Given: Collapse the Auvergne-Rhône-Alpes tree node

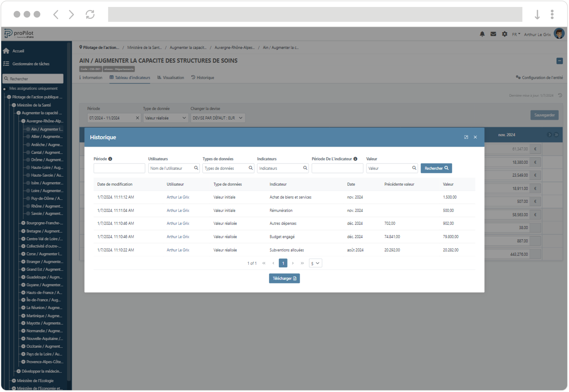Looking at the screenshot, I should 23,121.
